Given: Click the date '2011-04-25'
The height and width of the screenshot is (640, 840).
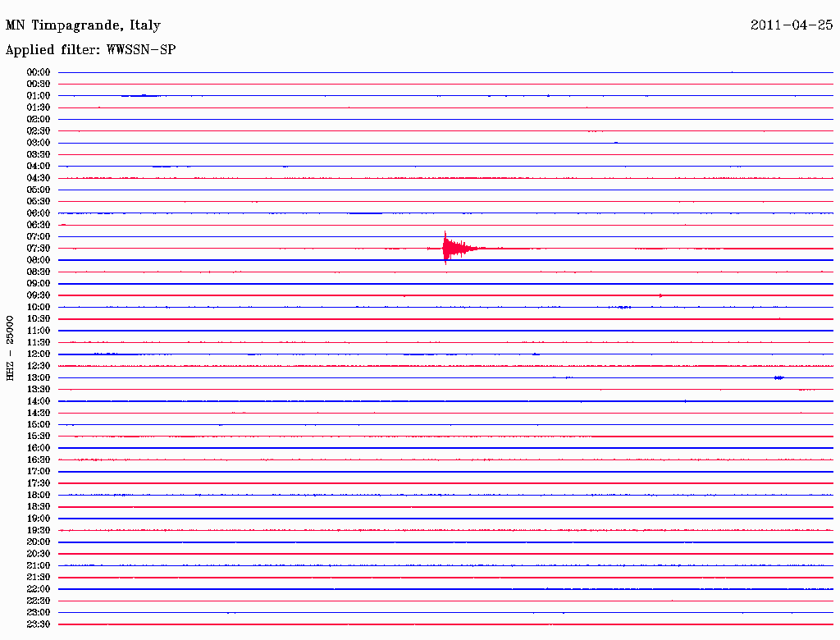Looking at the screenshot, I should (792, 25).
